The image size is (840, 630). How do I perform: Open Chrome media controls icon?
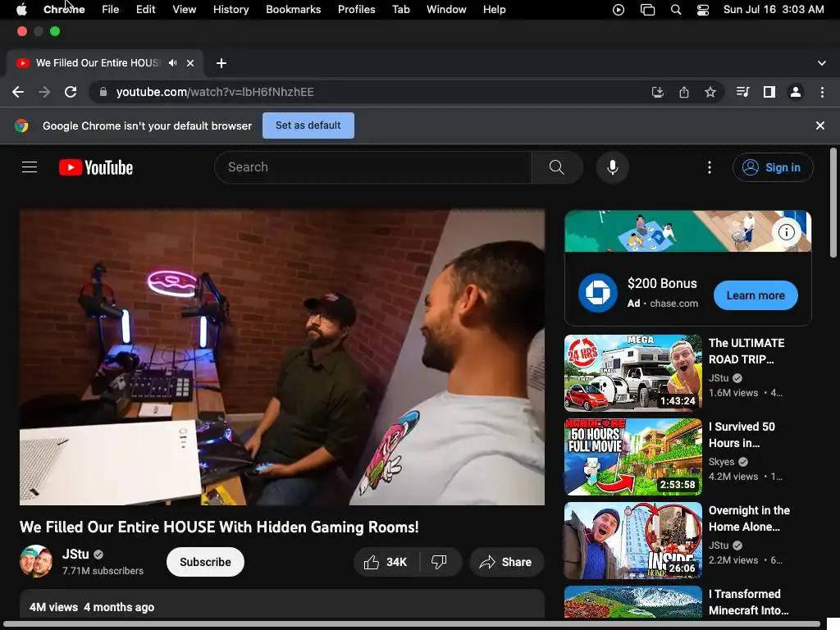(742, 92)
